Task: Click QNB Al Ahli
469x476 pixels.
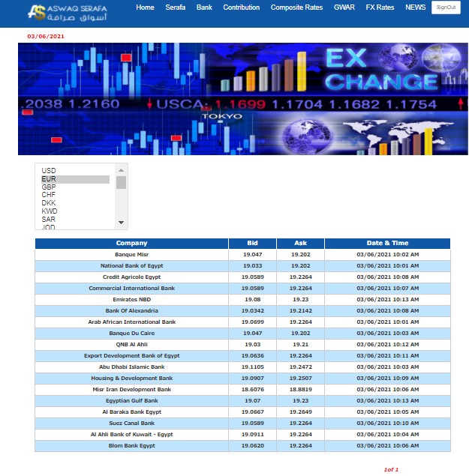Action: [131, 344]
